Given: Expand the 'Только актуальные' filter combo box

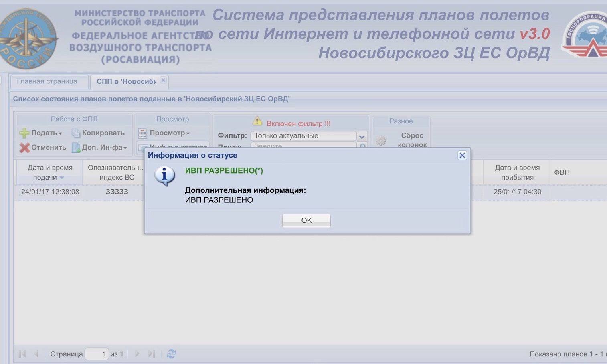Looking at the screenshot, I should (362, 136).
